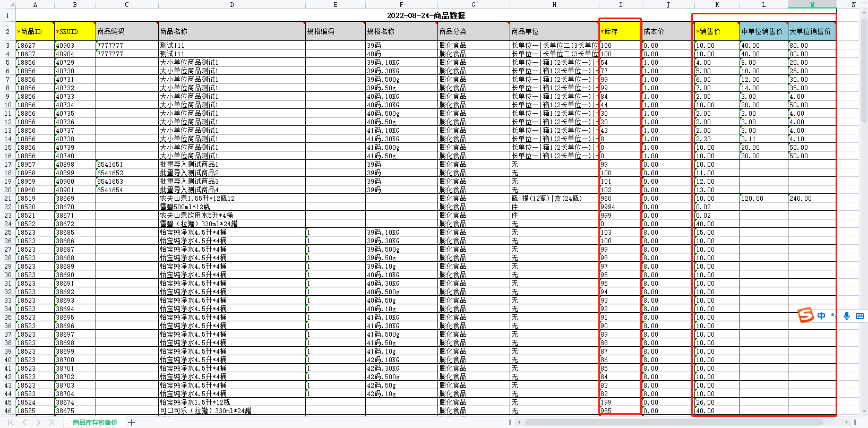The height and width of the screenshot is (428, 868).
Task: Open the Sogou input method logo
Action: (x=805, y=315)
